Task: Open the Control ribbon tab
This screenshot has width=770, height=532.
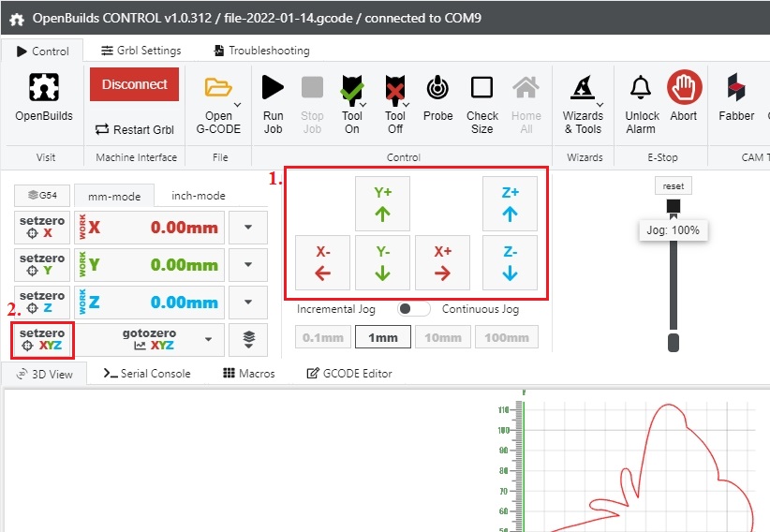Action: 42,52
